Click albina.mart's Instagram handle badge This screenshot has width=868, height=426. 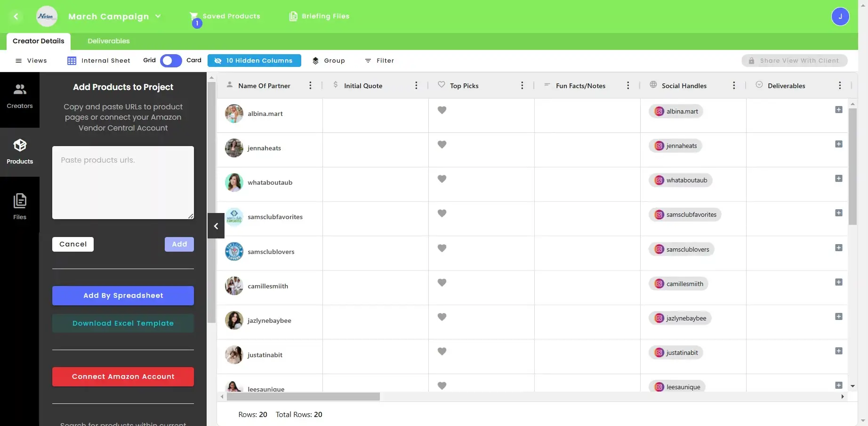coord(676,111)
